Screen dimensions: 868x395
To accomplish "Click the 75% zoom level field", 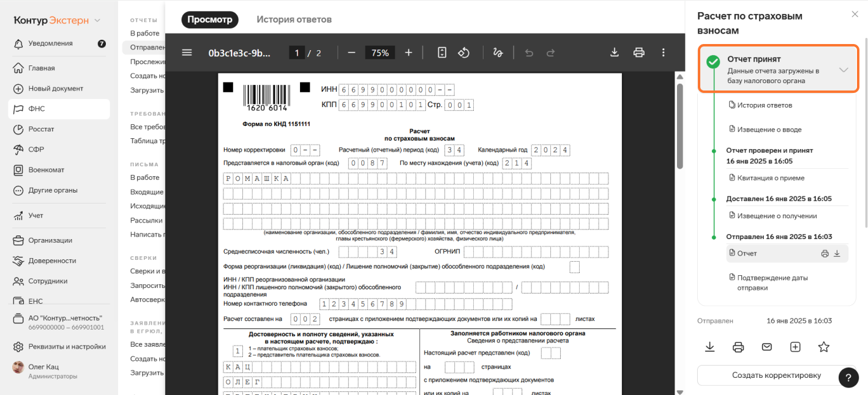I will coord(380,53).
